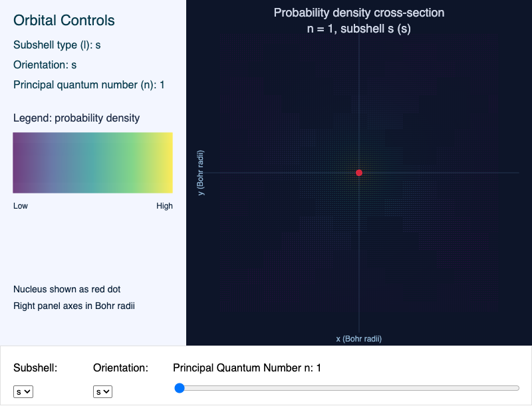
Task: Expand the subshell selector showing 's'
Action: coord(23,391)
